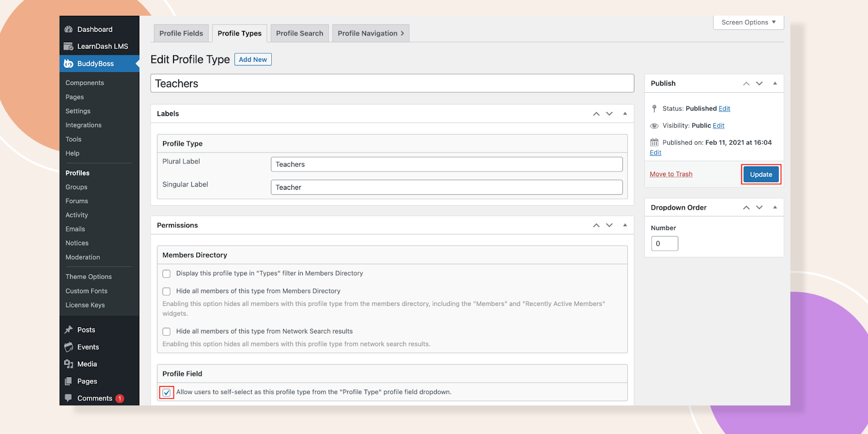Open the Moderation submenu item
868x434 pixels.
pyautogui.click(x=83, y=258)
